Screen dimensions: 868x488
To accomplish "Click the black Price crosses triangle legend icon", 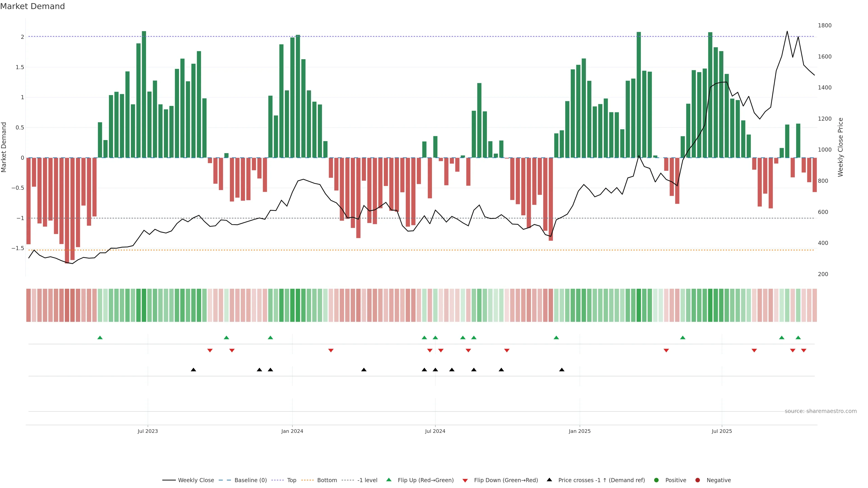I will [x=549, y=480].
